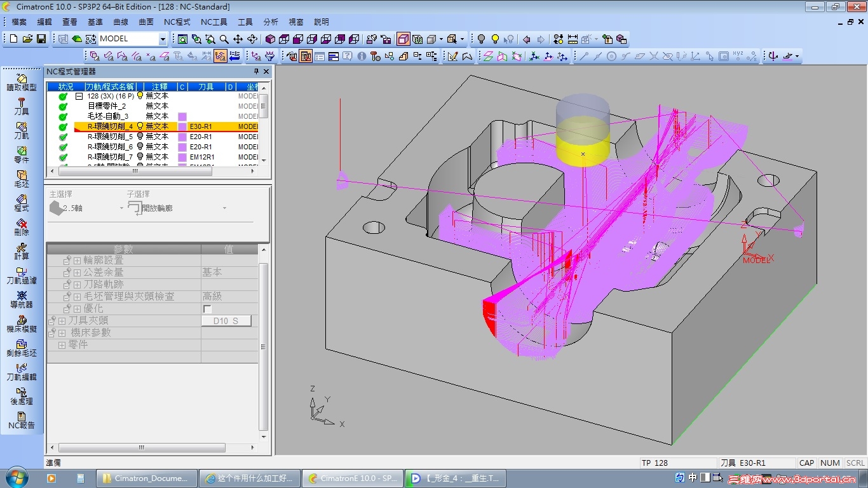Click the 狀況 column header
The width and height of the screenshot is (868, 488).
[x=65, y=86]
